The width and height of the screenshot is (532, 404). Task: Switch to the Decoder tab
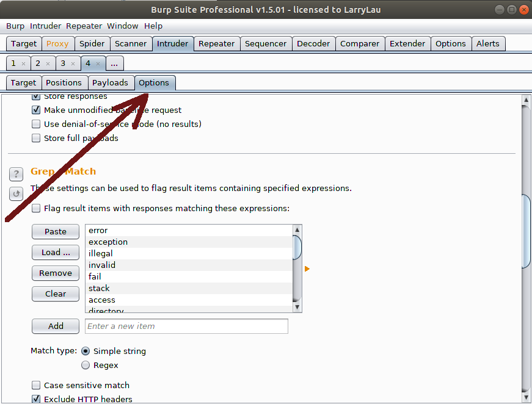[x=313, y=44]
